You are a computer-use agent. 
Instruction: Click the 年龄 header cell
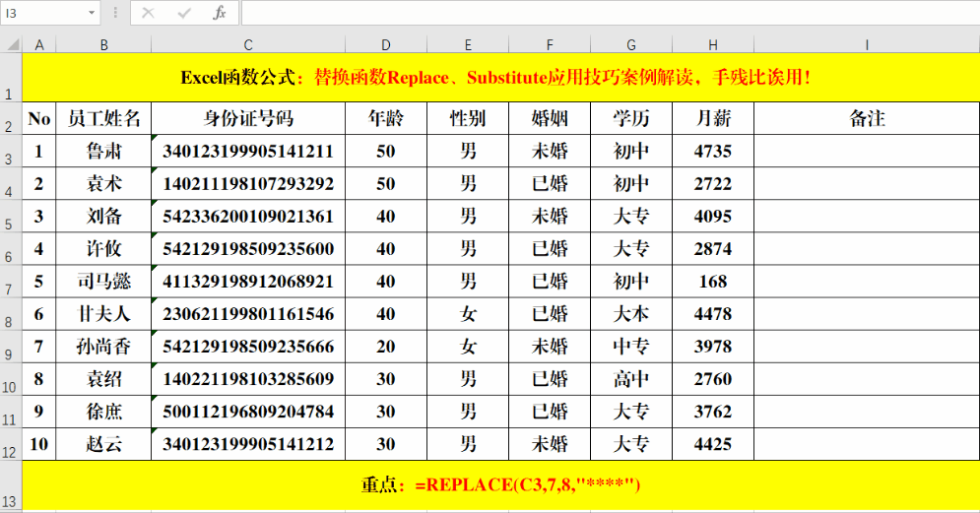pos(386,119)
